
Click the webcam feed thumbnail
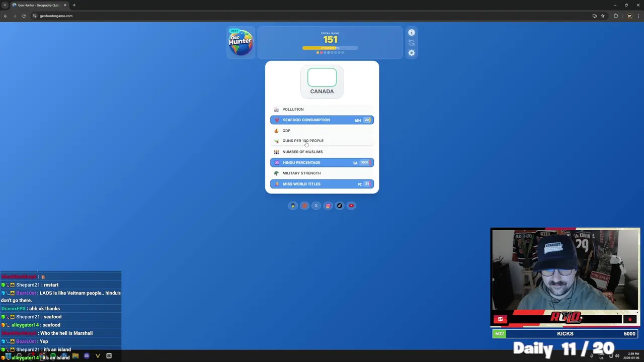click(565, 270)
